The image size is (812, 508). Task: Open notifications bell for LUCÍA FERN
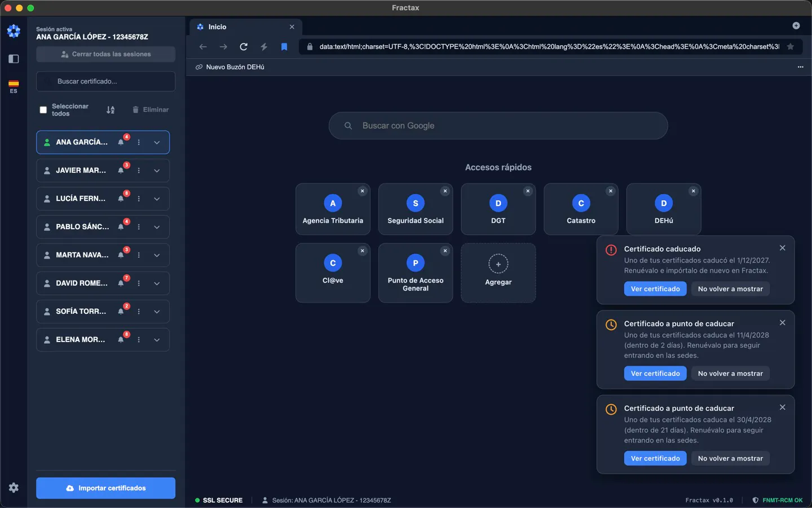click(x=121, y=199)
